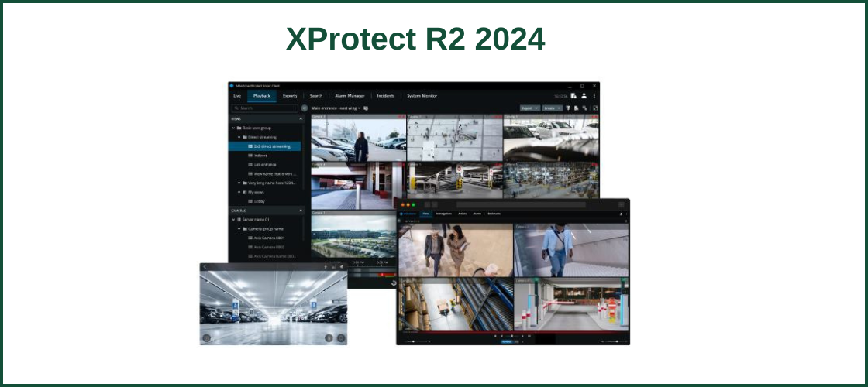Open the Bookmarks tab in the Mac window

(x=494, y=214)
